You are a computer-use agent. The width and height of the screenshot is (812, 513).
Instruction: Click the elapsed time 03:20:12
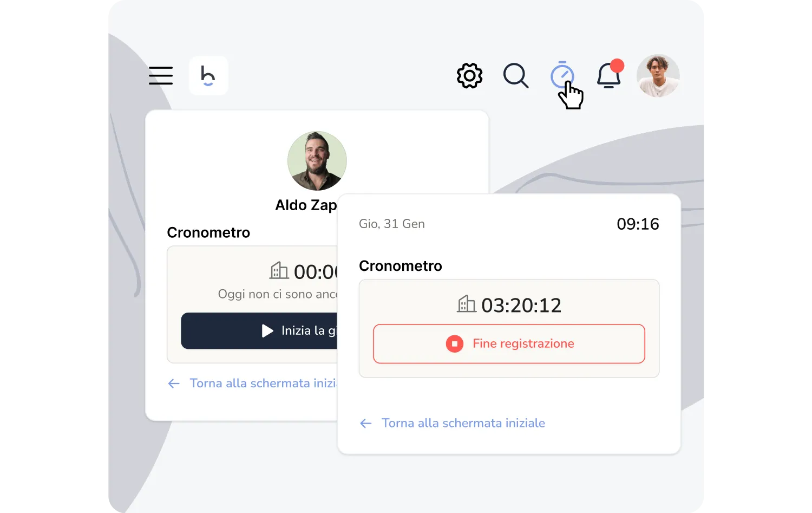[x=521, y=306]
